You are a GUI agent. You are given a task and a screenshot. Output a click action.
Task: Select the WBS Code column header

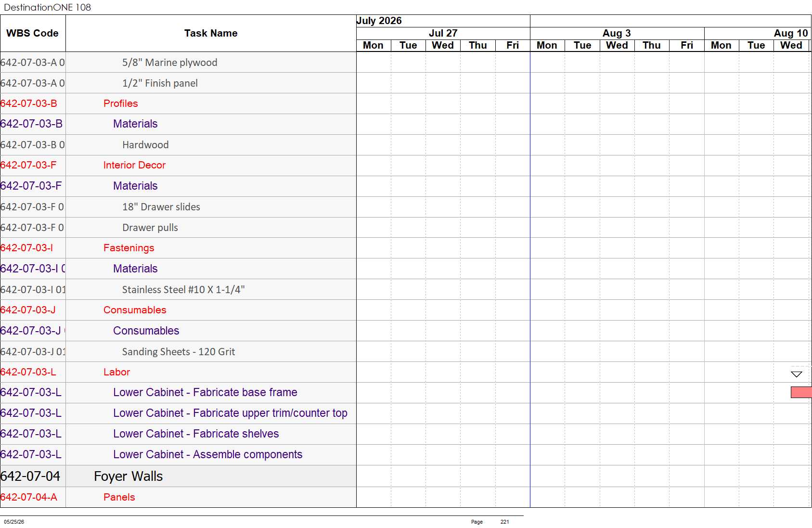[x=33, y=33]
